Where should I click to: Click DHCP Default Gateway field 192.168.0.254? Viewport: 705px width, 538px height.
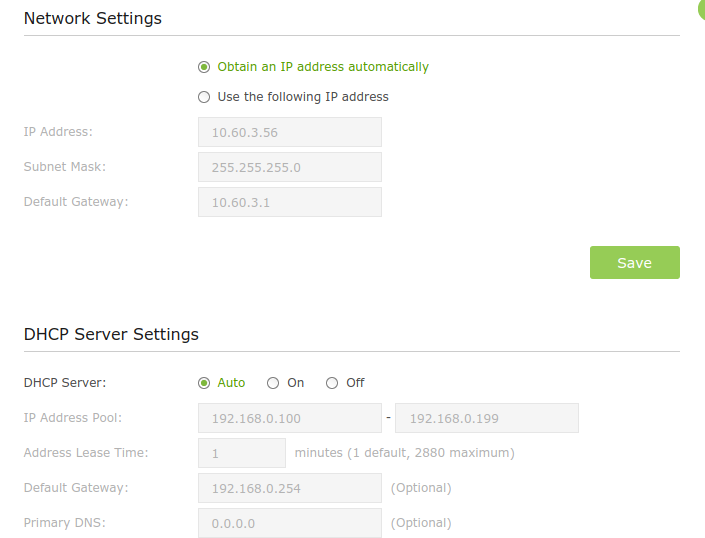pyautogui.click(x=290, y=488)
